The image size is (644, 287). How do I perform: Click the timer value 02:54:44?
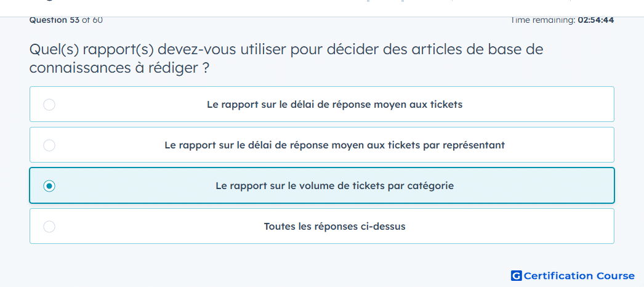point(596,20)
